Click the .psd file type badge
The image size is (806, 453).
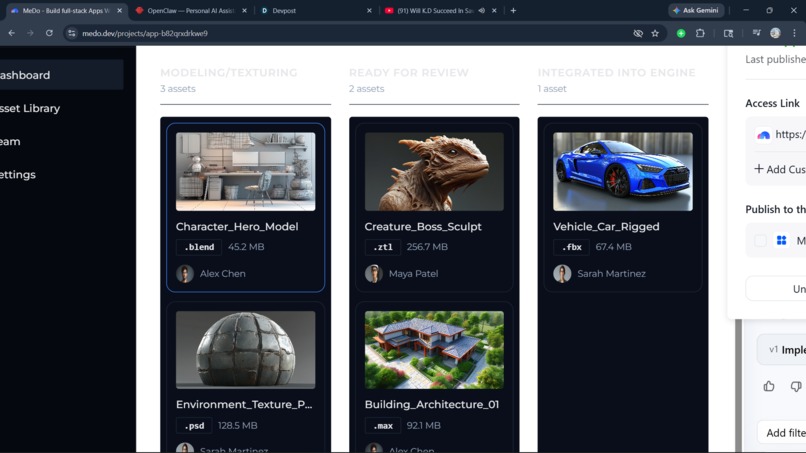194,426
